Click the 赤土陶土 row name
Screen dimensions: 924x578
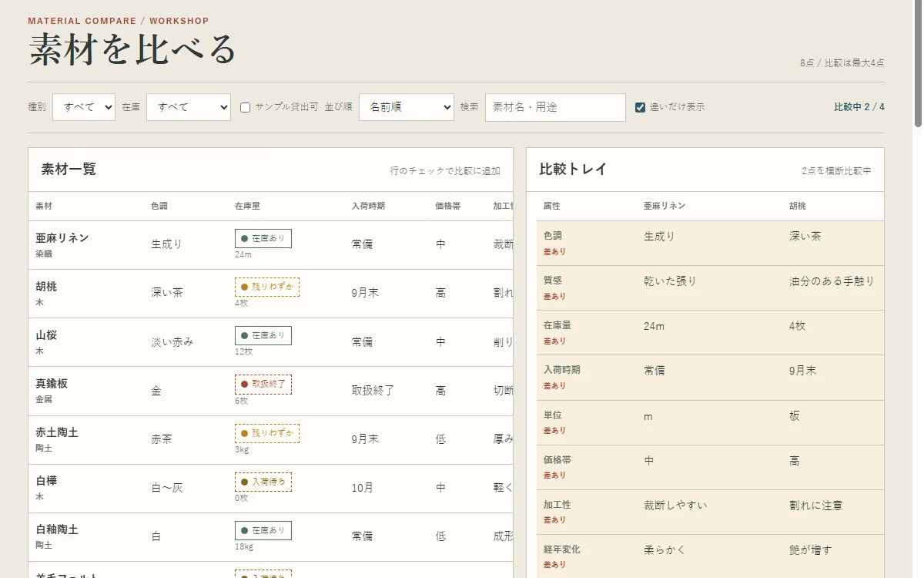click(x=57, y=432)
